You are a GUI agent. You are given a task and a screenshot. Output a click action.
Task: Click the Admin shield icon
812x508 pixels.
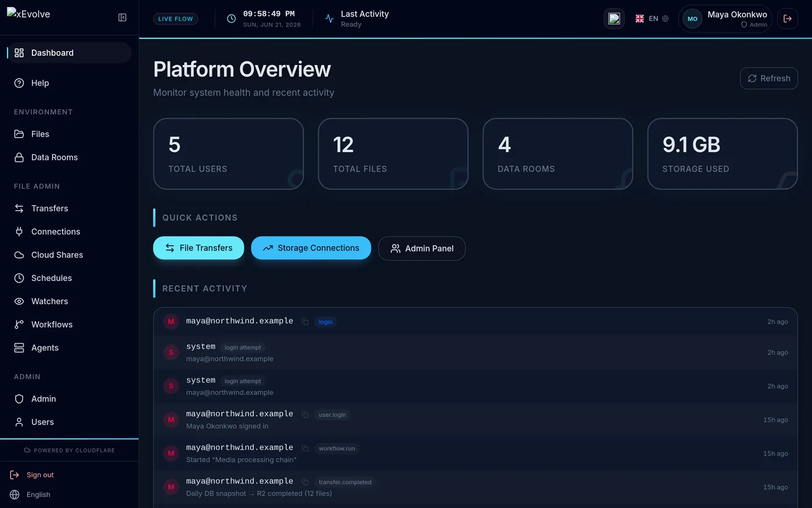click(x=19, y=399)
